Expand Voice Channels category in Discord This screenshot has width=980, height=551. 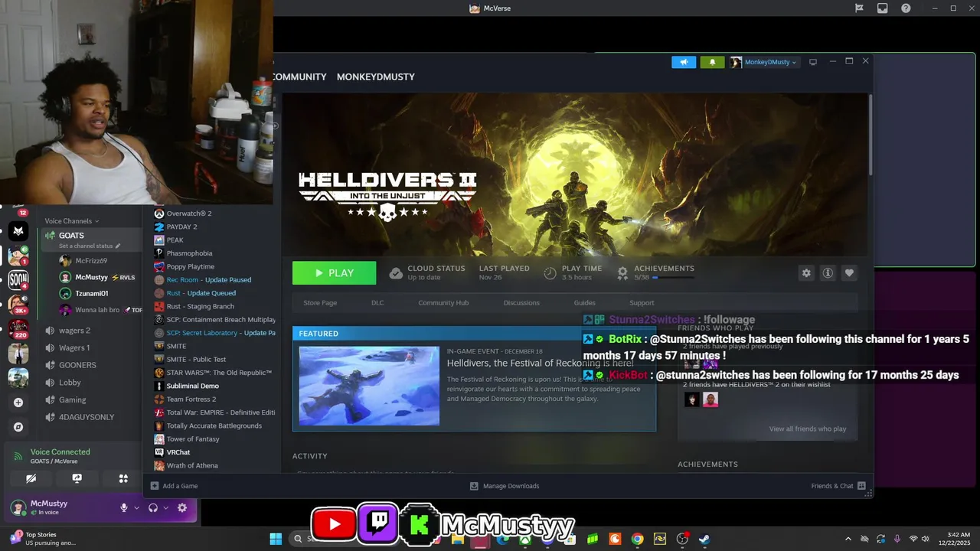pyautogui.click(x=71, y=221)
